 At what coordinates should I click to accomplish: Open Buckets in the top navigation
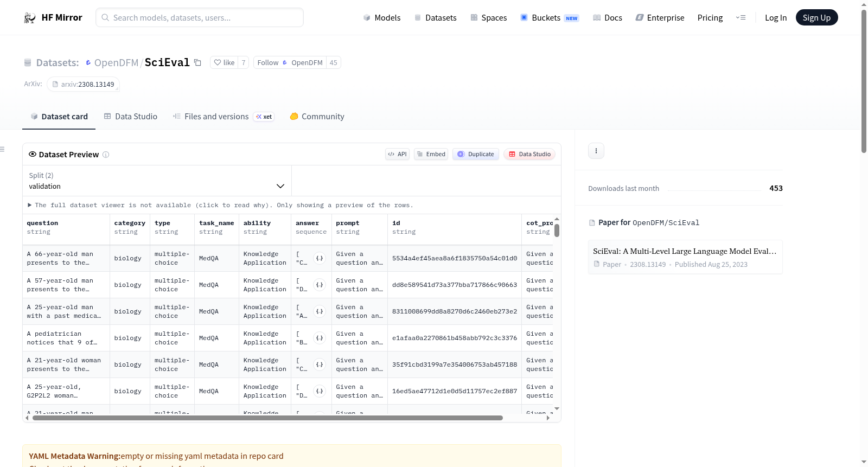click(x=550, y=17)
